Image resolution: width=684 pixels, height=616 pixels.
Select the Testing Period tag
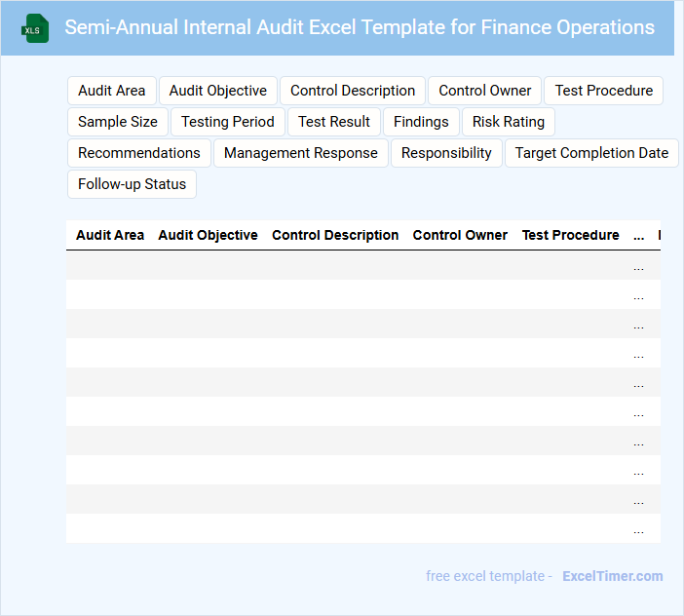coord(228,122)
